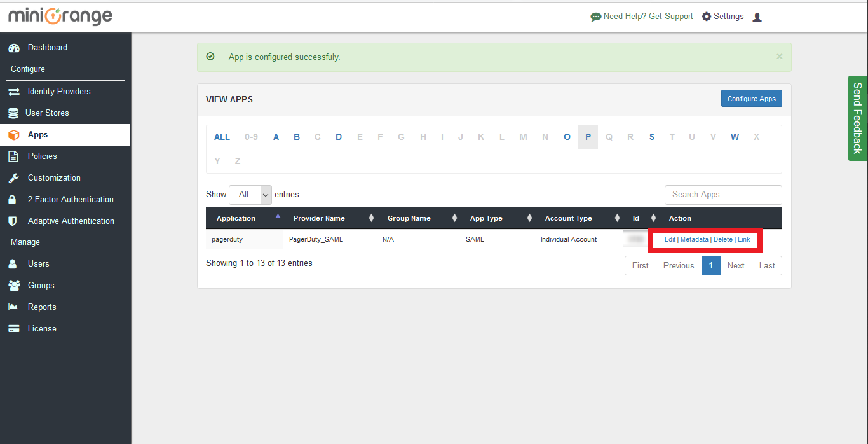Click the Groups people icon
The image size is (868, 444).
point(14,286)
